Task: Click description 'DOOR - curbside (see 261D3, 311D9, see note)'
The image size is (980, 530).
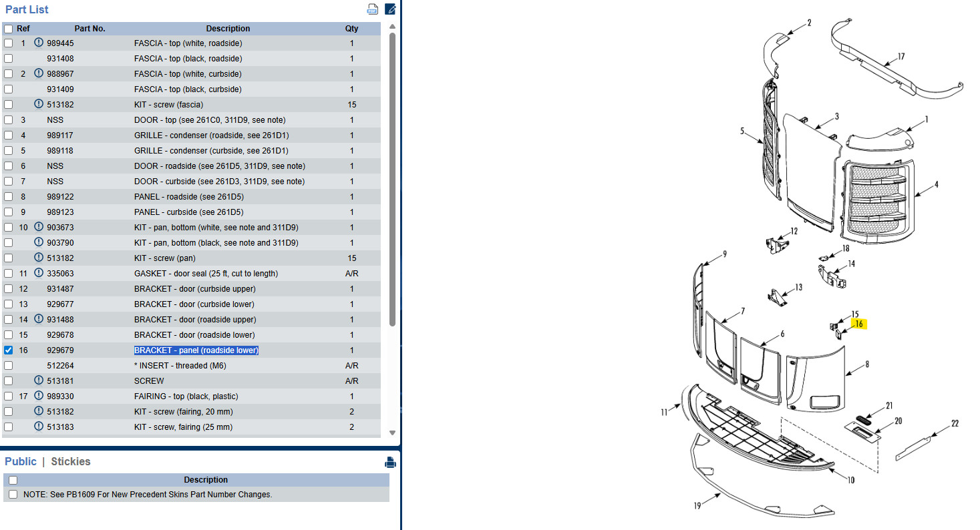Action: (x=219, y=182)
